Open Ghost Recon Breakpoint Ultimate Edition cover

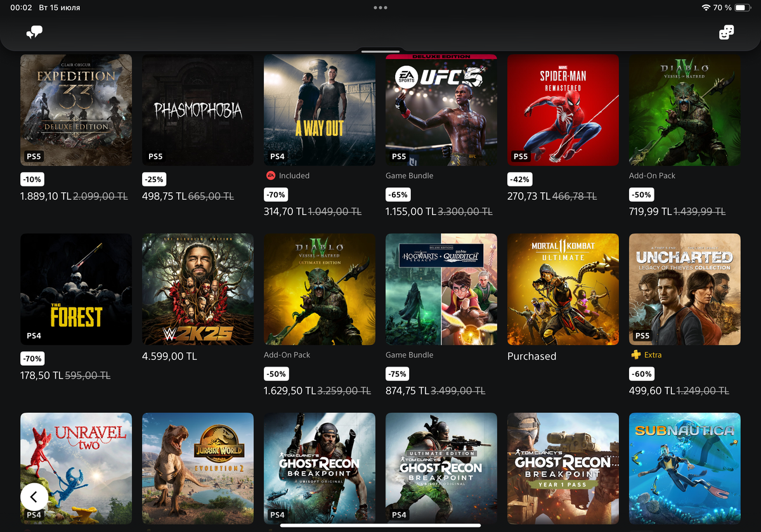[441, 469]
